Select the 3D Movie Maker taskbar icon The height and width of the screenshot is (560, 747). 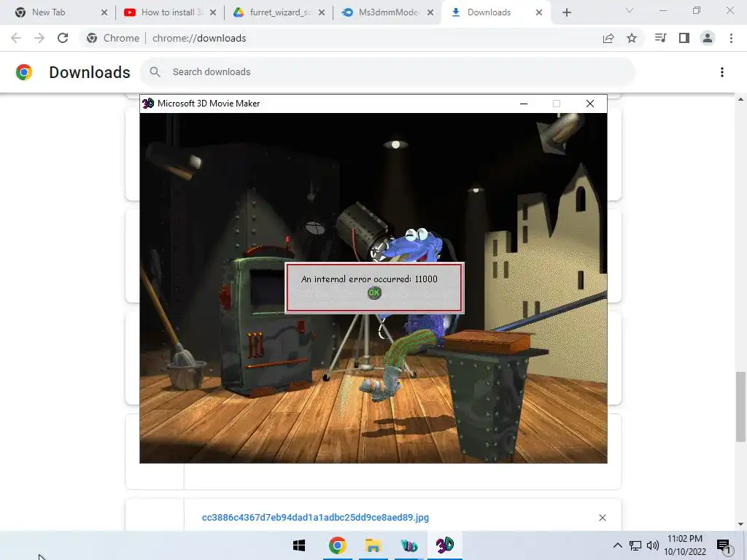click(444, 545)
